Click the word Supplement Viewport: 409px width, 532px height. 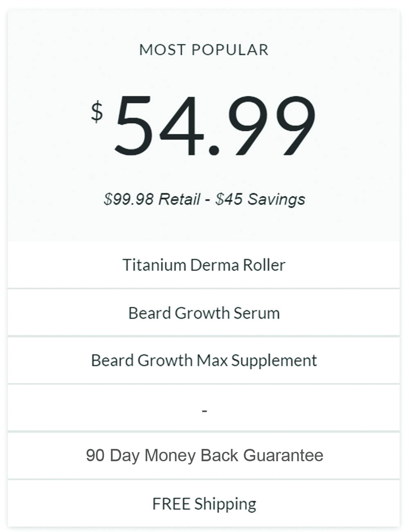pos(274,361)
